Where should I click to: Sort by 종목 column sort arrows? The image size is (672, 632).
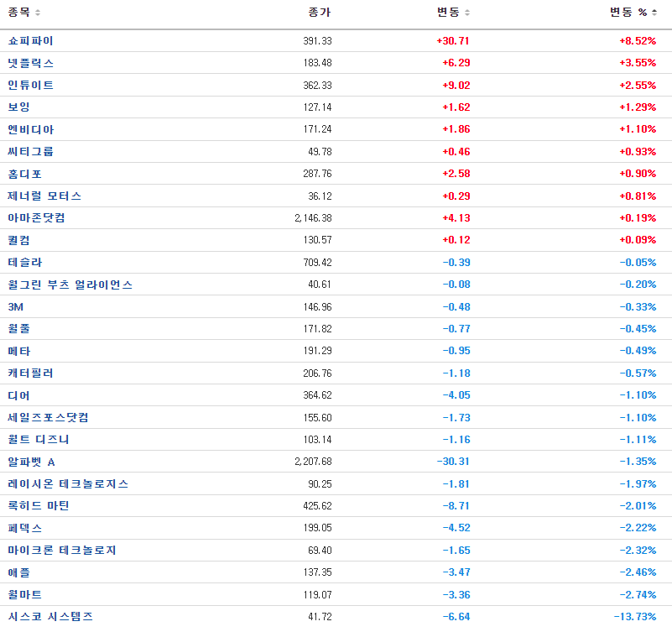pyautogui.click(x=38, y=13)
